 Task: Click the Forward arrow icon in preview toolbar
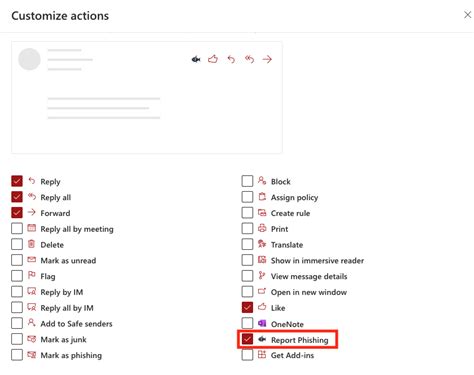point(267,59)
